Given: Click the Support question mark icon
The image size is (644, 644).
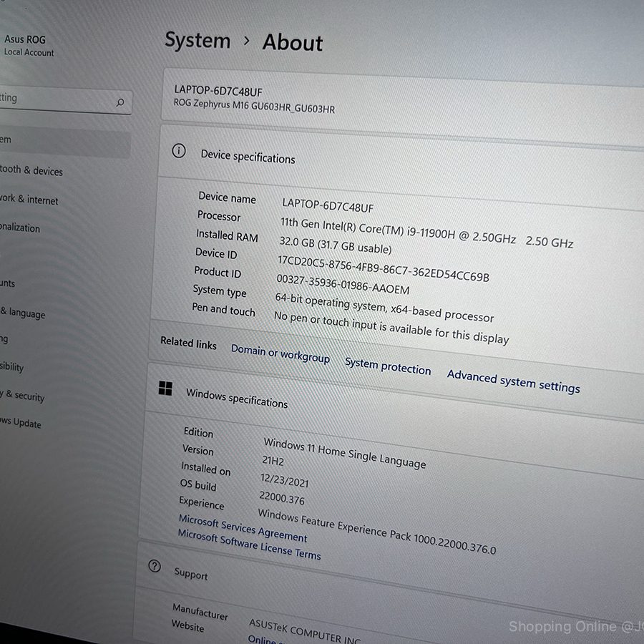Looking at the screenshot, I should [155, 566].
